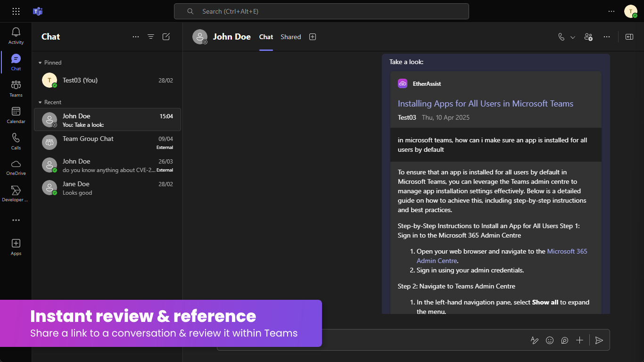Open the Jane Doe chat

pyautogui.click(x=107, y=188)
